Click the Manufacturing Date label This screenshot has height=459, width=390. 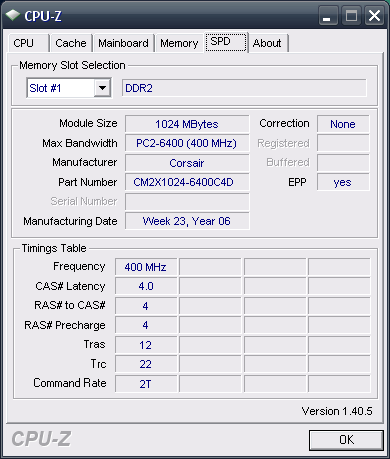pos(70,221)
